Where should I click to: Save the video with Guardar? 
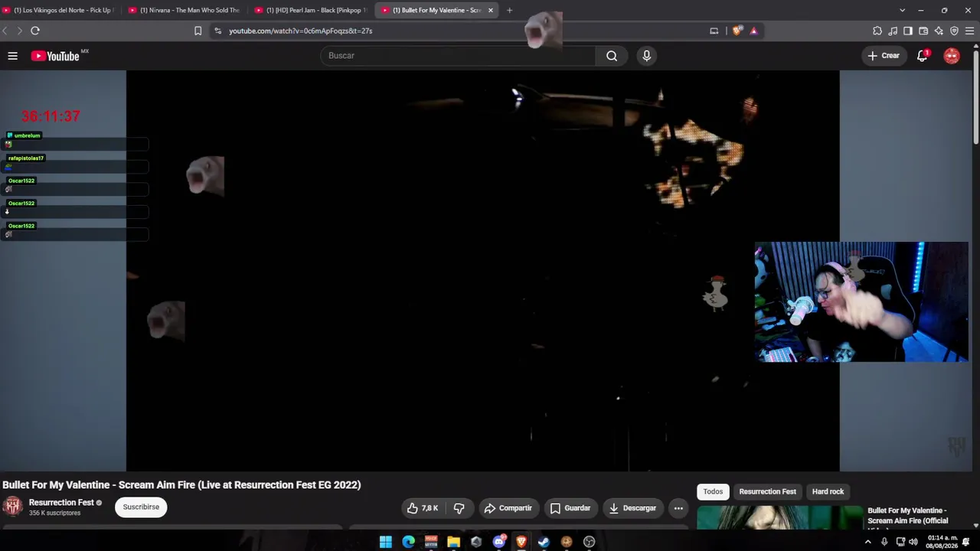point(570,508)
